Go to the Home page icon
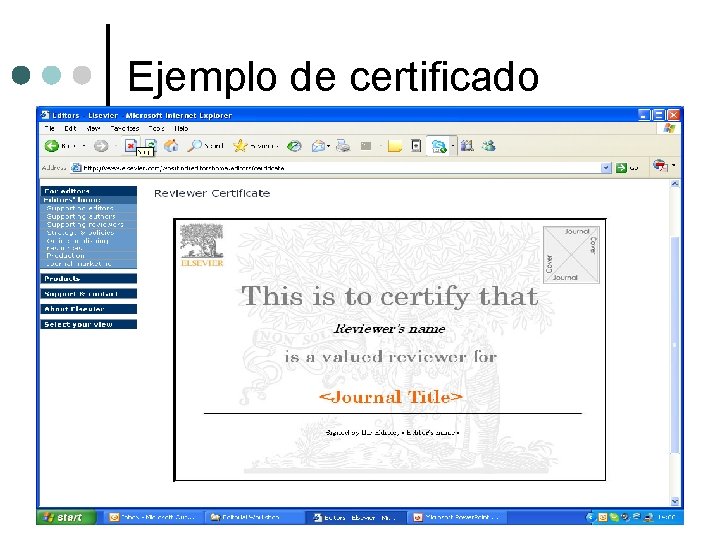Viewport: 720px width, 540px height. [x=171, y=146]
